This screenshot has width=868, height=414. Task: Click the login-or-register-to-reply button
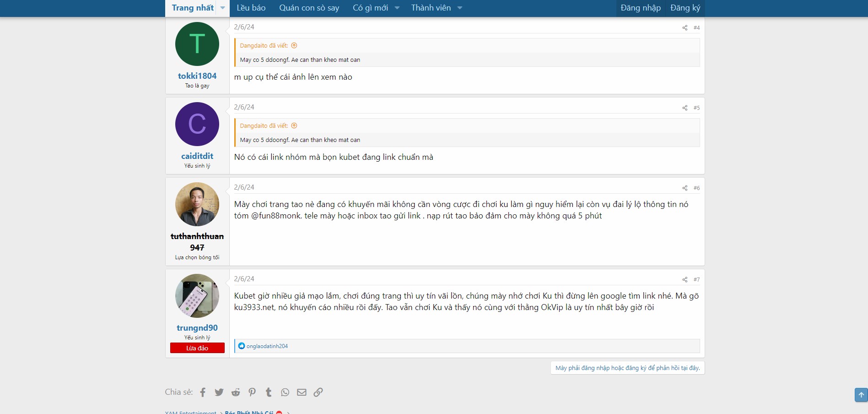(628, 368)
